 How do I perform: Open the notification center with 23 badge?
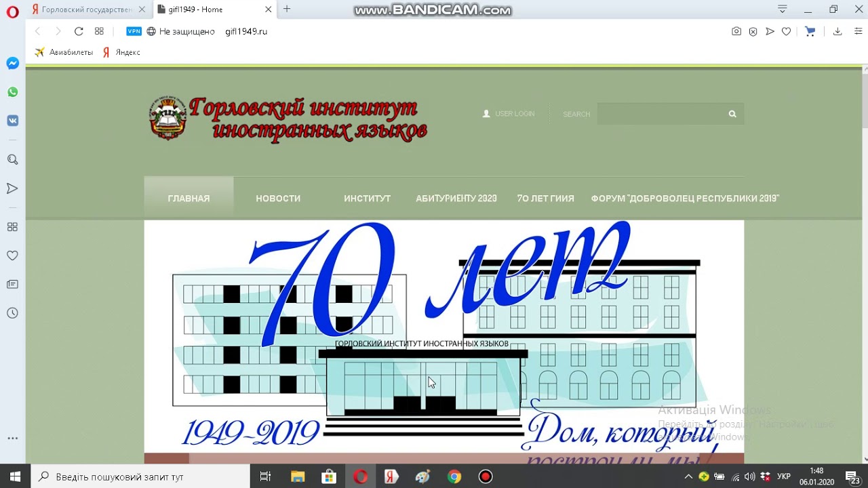[x=854, y=478]
